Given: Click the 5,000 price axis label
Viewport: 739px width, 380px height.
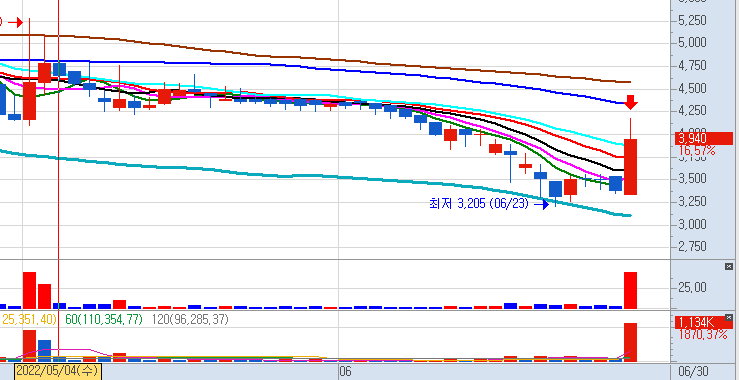Looking at the screenshot, I should coord(692,43).
